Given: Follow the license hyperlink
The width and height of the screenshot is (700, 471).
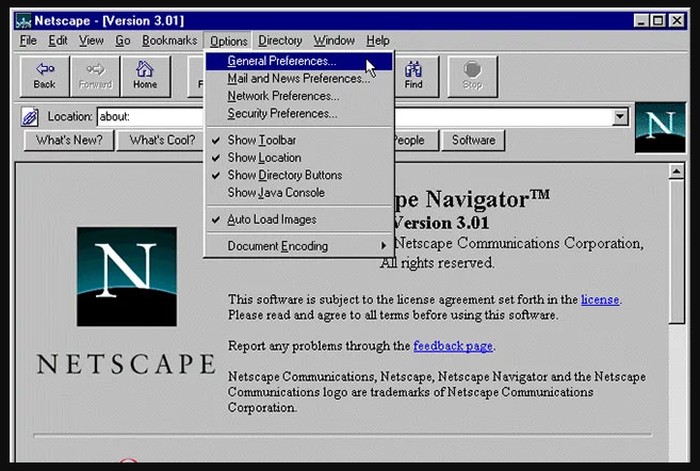Looking at the screenshot, I should (x=600, y=300).
